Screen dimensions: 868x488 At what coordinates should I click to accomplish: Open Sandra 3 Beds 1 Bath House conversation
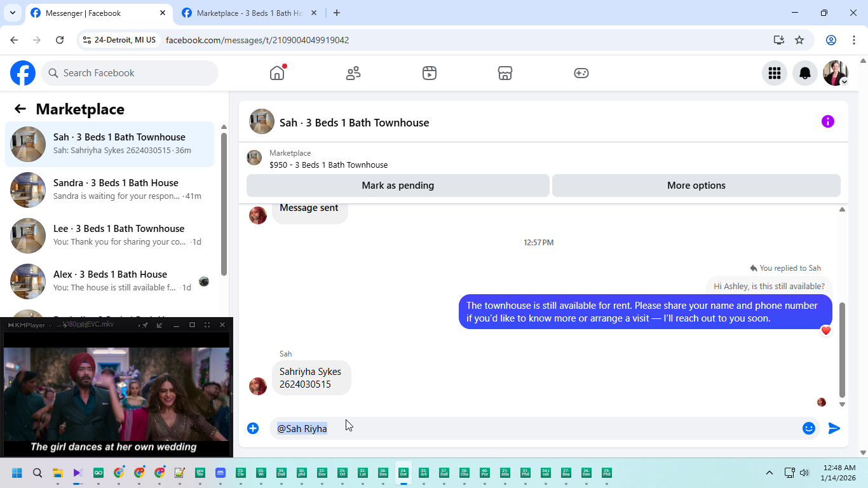pos(110,190)
